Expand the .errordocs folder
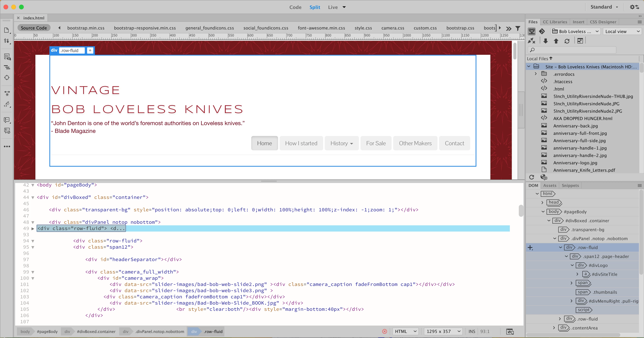The image size is (644, 338). click(x=535, y=74)
